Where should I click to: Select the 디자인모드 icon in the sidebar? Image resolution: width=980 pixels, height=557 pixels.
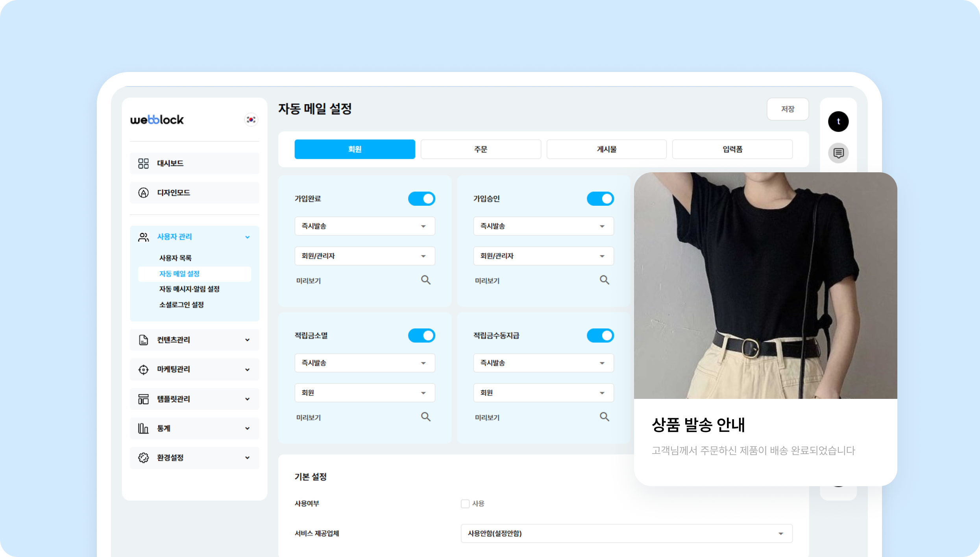point(143,192)
